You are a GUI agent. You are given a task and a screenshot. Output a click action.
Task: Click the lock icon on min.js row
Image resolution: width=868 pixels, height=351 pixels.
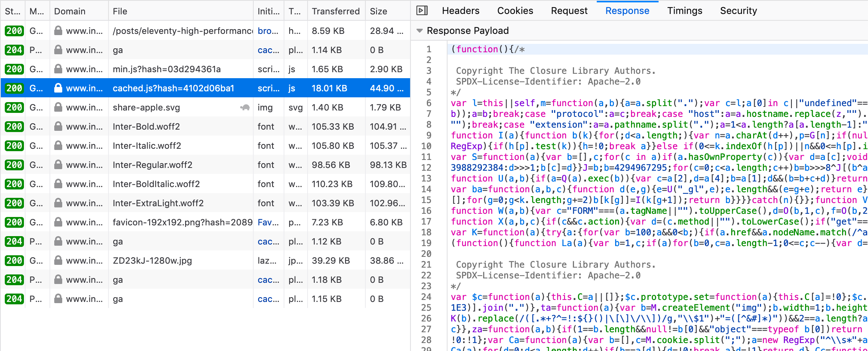(58, 69)
